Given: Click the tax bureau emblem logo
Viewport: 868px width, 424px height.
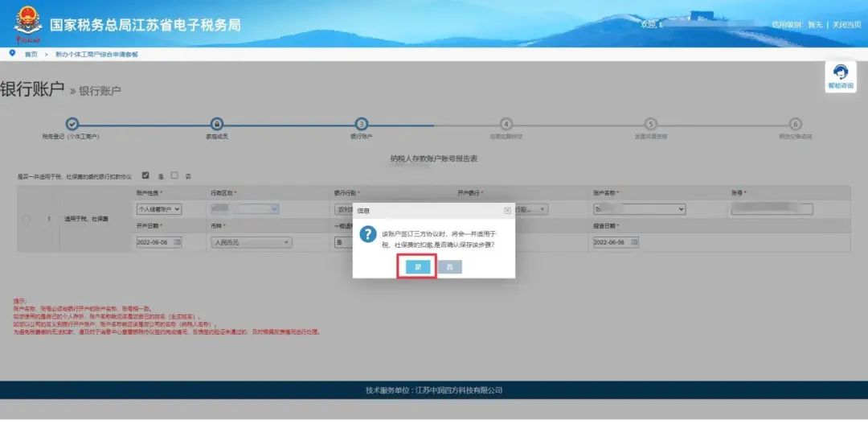Looking at the screenshot, I should [x=27, y=23].
